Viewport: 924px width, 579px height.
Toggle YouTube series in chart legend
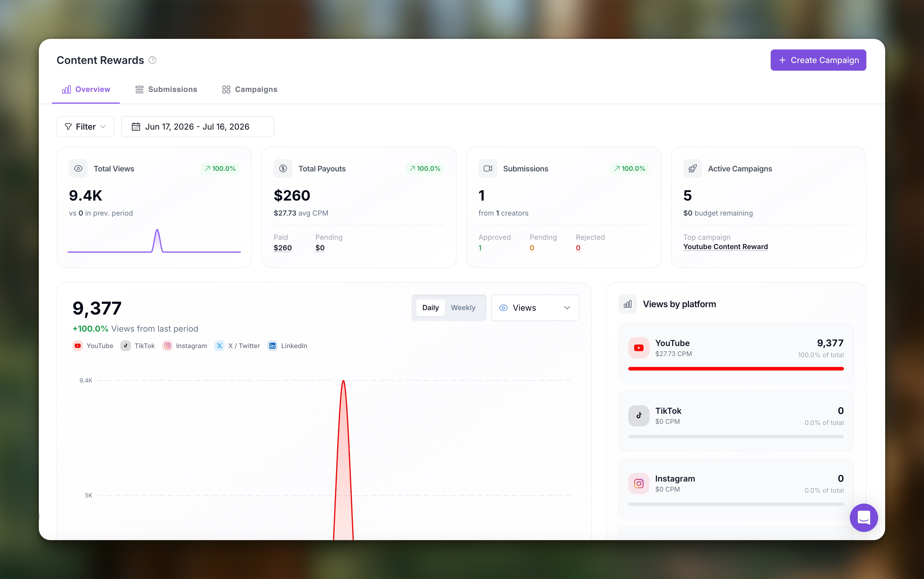(x=93, y=345)
